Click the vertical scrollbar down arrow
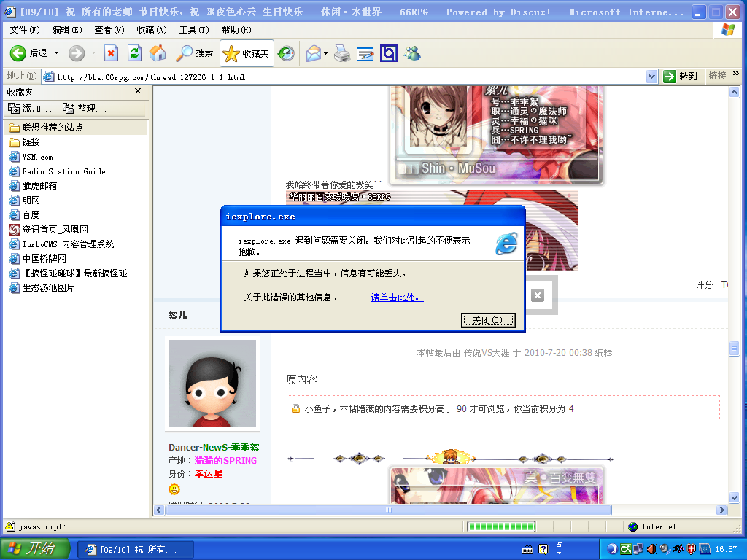The height and width of the screenshot is (560, 747). (x=734, y=497)
